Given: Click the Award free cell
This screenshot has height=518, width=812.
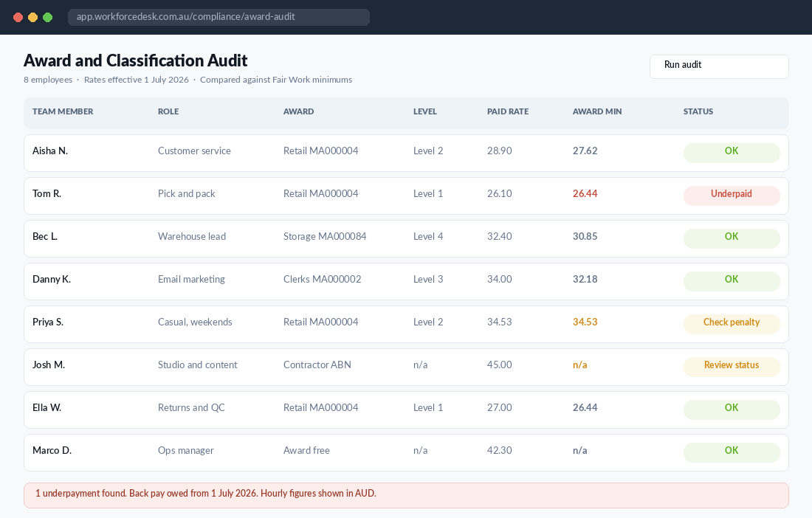Looking at the screenshot, I should 306,451.
